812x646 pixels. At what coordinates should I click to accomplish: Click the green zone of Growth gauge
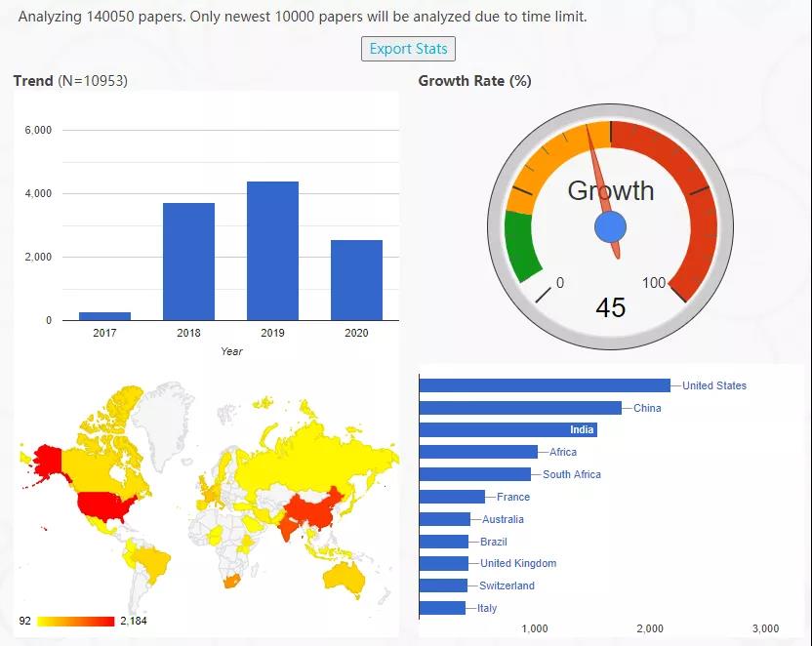520,244
